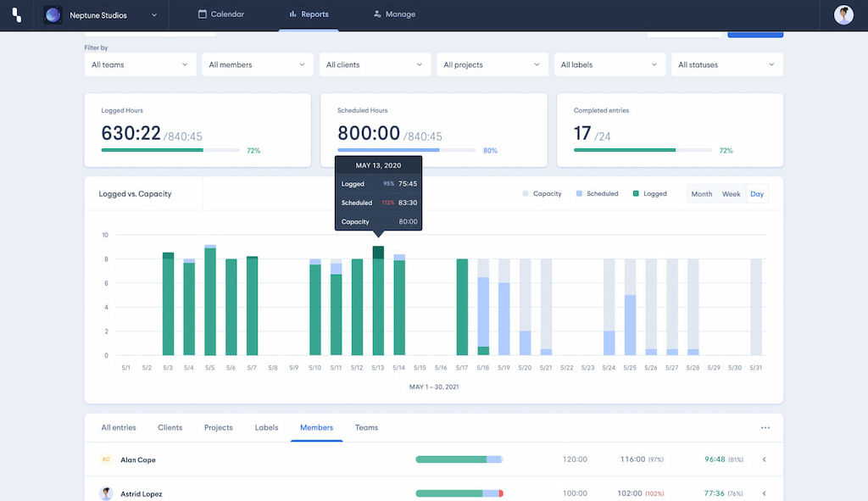Click the Neptune Studios workspace icon
Image resolution: width=868 pixels, height=501 pixels.
[x=53, y=14]
